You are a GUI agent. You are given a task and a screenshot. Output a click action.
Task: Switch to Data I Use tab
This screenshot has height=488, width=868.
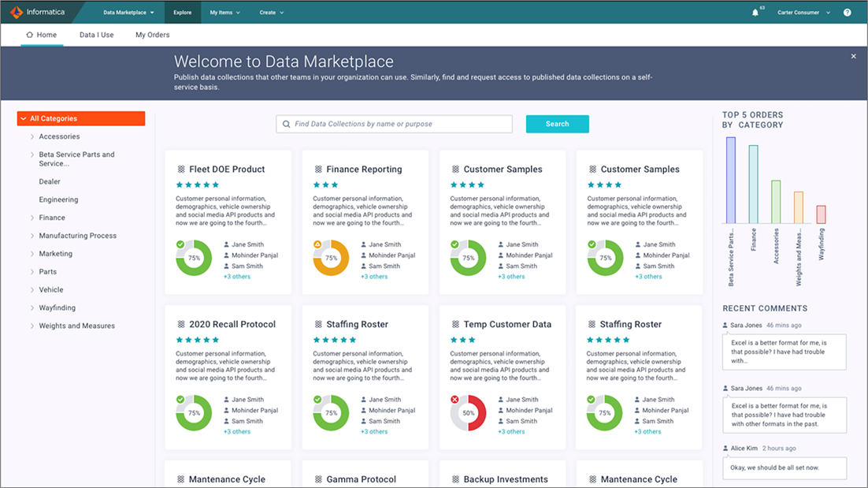pyautogui.click(x=96, y=35)
